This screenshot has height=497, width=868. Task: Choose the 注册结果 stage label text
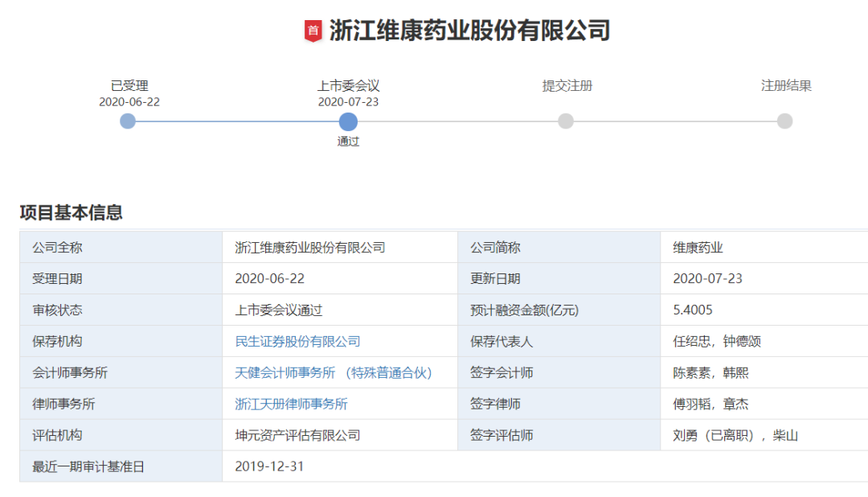(786, 86)
